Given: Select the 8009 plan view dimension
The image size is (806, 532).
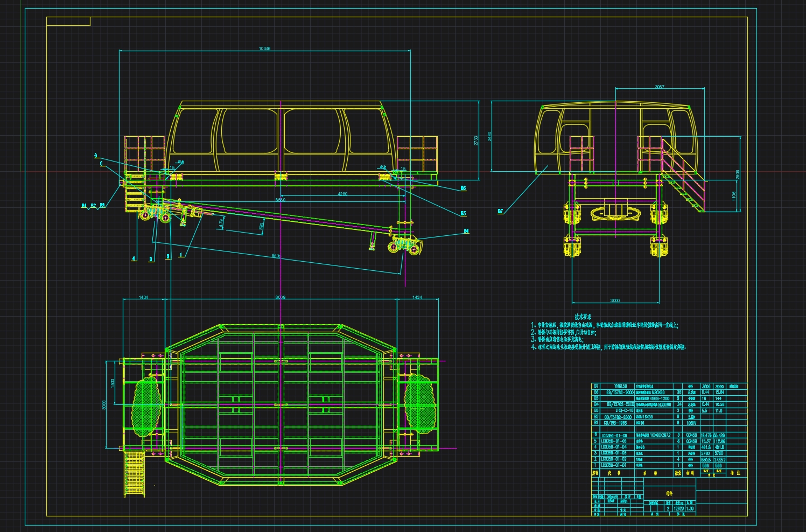Looking at the screenshot, I should tap(281, 297).
